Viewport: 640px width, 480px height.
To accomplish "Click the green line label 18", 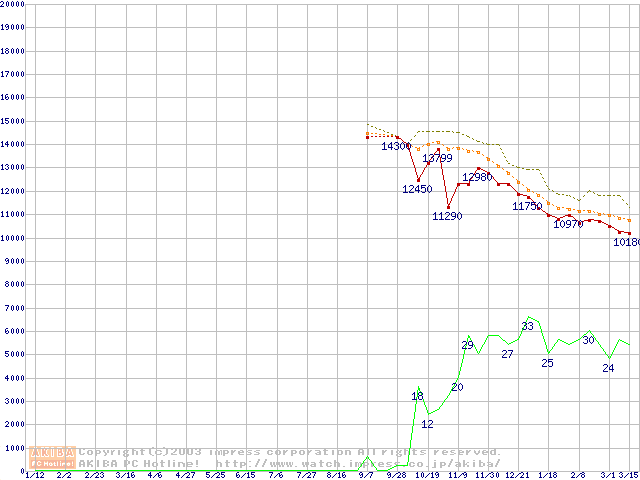I will pyautogui.click(x=418, y=397).
